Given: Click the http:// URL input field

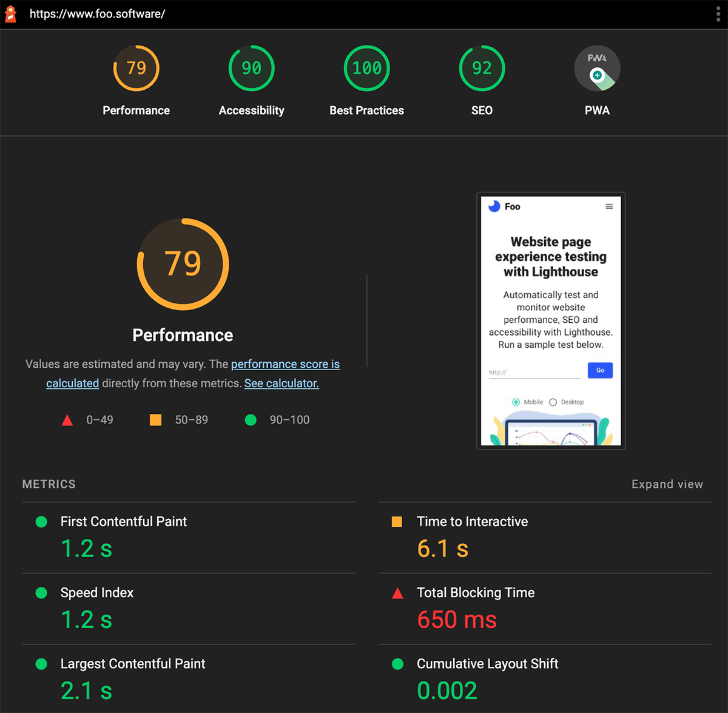Looking at the screenshot, I should [534, 372].
